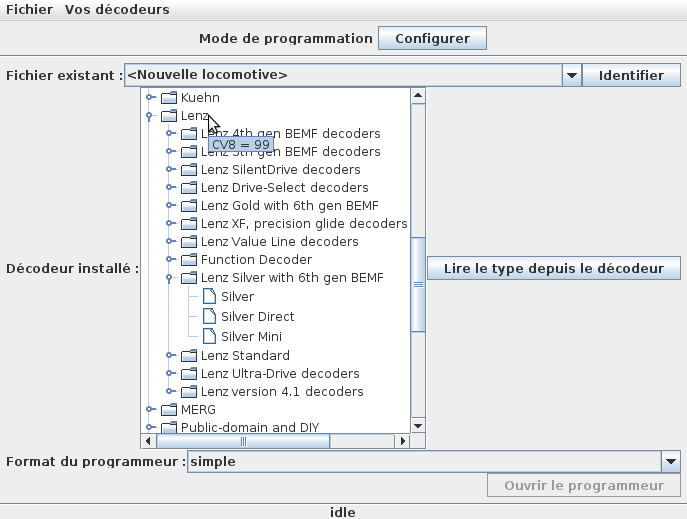Expand Function Decoder node
Image resolution: width=687 pixels, height=519 pixels.
tap(170, 259)
